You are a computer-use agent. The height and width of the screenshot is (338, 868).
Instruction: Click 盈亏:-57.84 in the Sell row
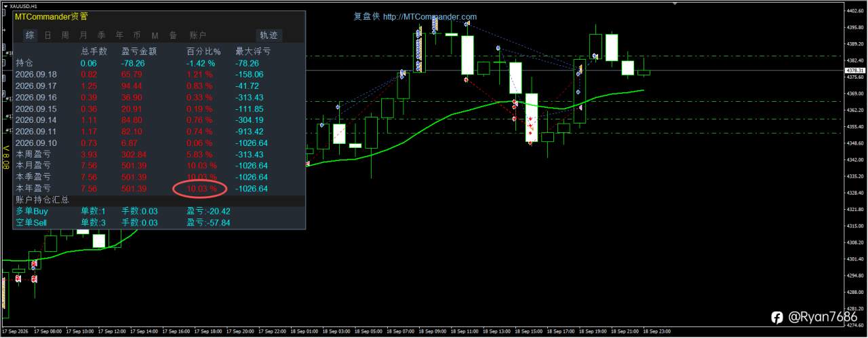tap(208, 223)
